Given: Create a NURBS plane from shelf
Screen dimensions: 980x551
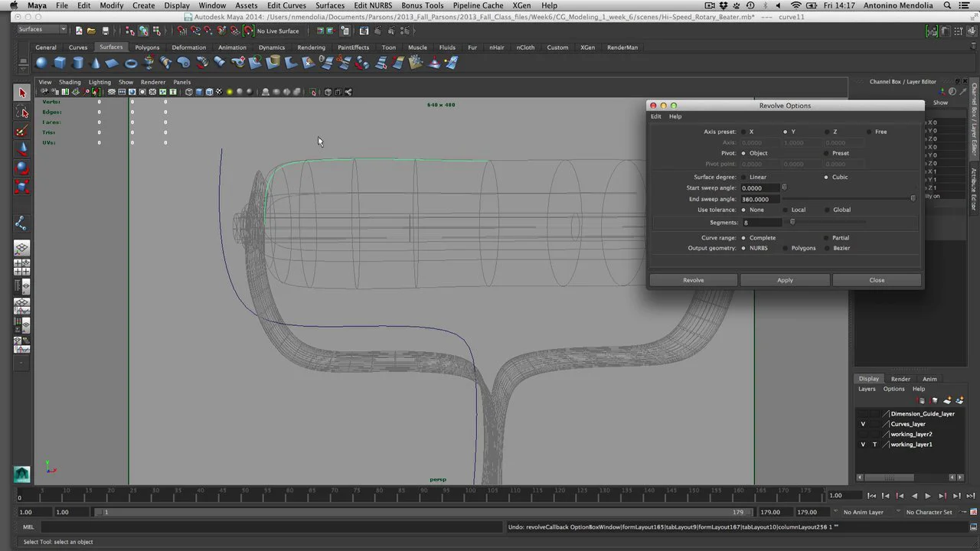Looking at the screenshot, I should (113, 63).
